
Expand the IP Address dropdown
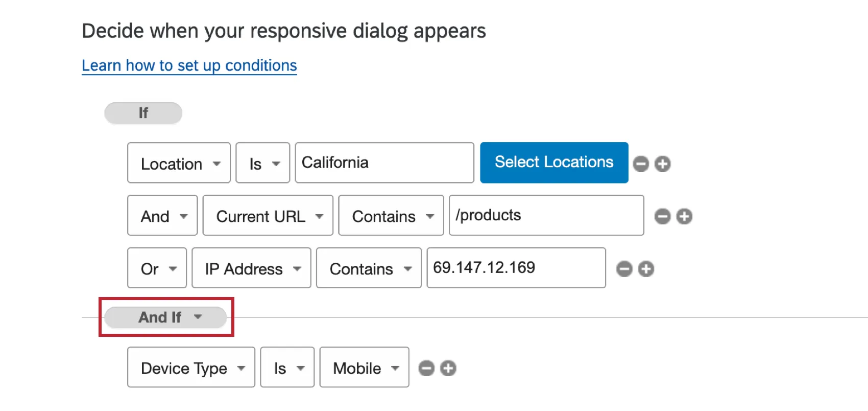point(251,269)
